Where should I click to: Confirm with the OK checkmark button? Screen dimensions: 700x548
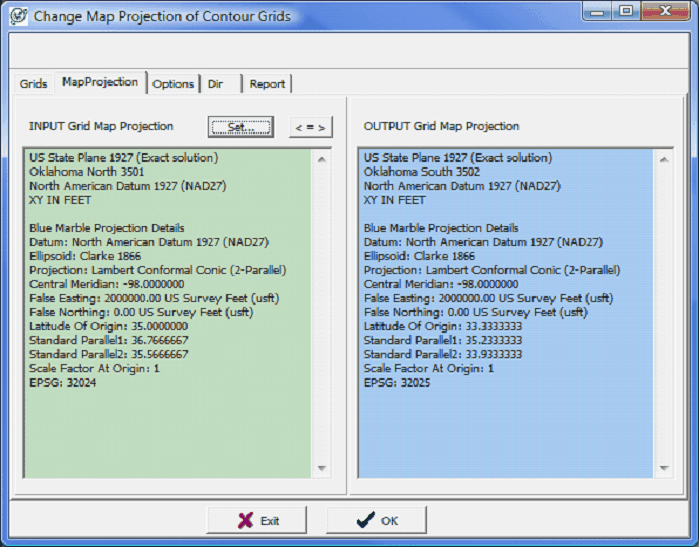(377, 520)
